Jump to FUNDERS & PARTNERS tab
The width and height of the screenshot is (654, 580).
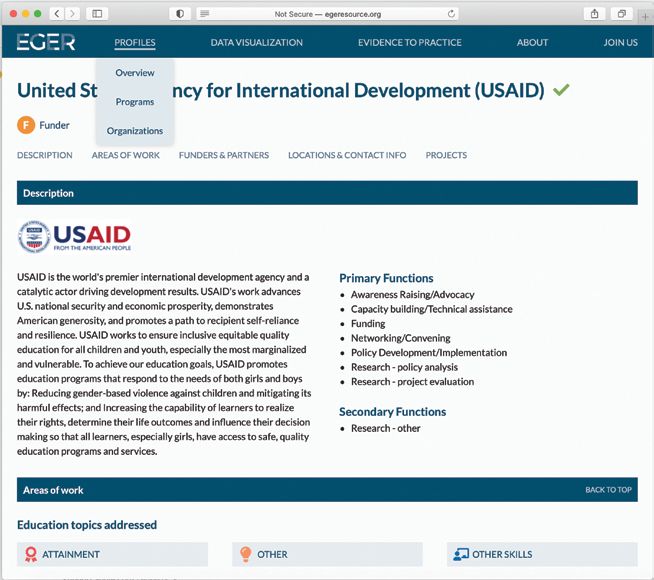tap(224, 155)
